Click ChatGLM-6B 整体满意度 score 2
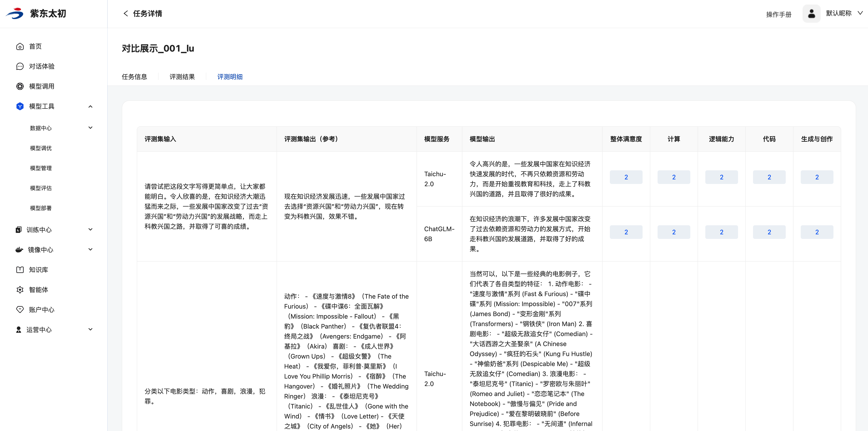This screenshot has height=431, width=868. coord(626,232)
